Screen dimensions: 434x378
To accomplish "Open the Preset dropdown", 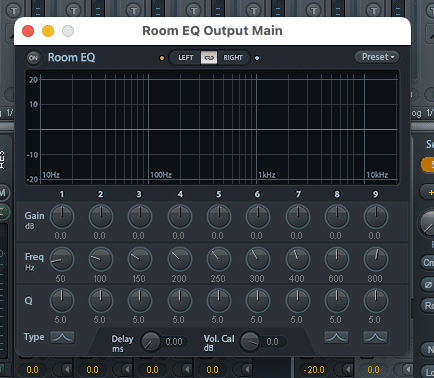I will (377, 57).
